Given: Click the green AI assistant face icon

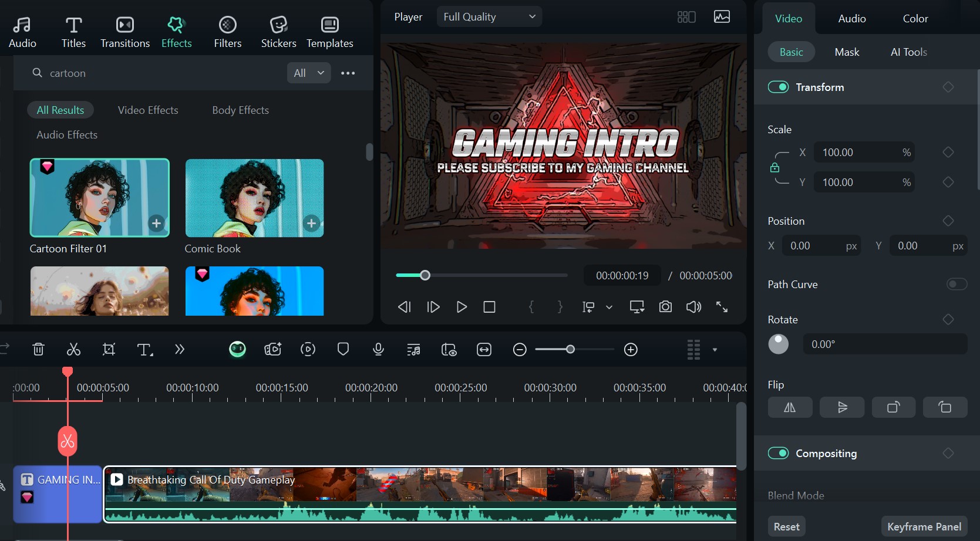Looking at the screenshot, I should 237,350.
